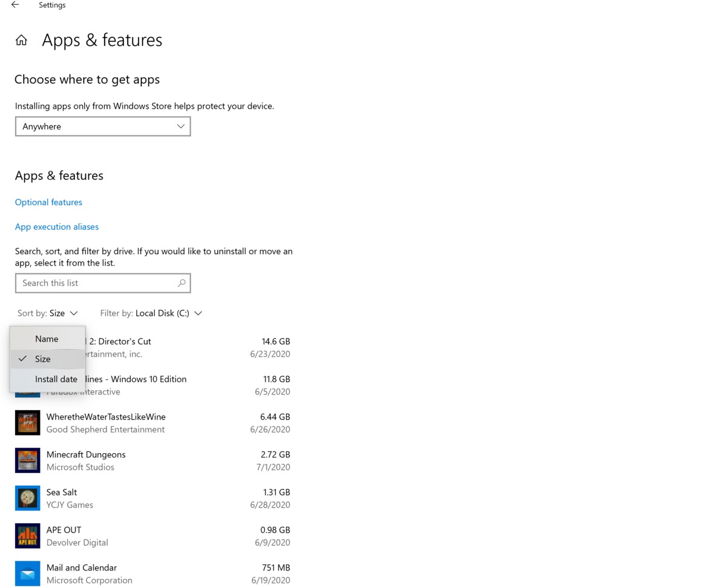Viewport: 726px width, 588px height.
Task: Focus the Search this list field
Action: pos(103,283)
